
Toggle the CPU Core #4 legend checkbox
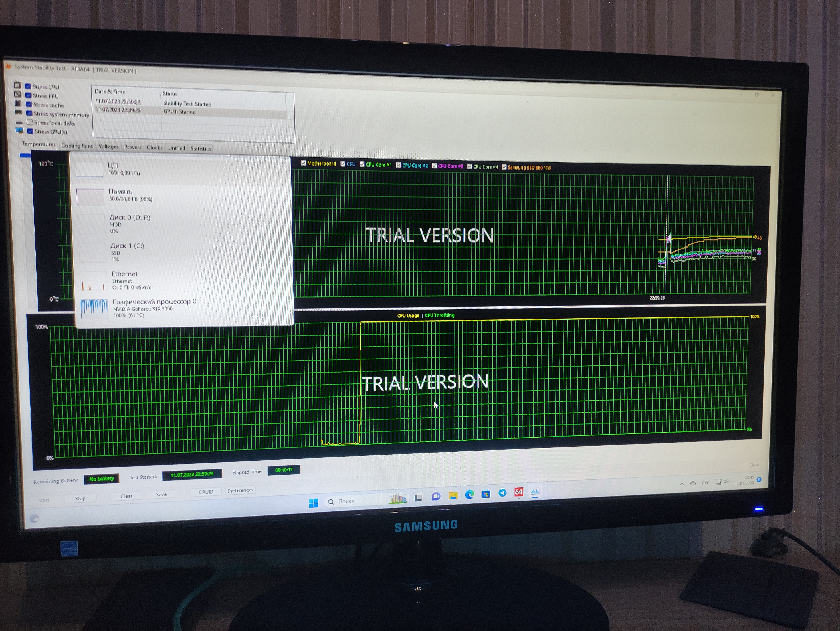tap(469, 166)
